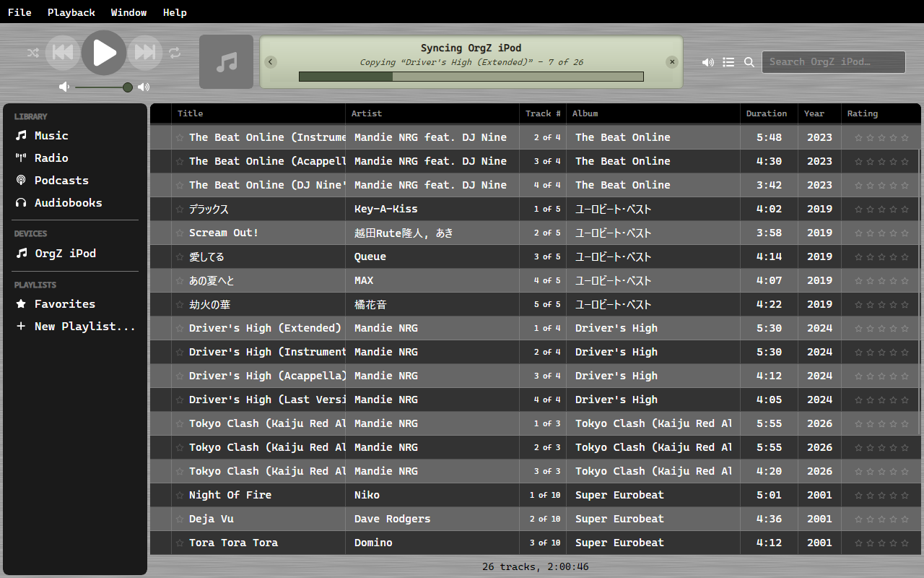This screenshot has height=578, width=924.
Task: Open the Window menu
Action: 129,12
